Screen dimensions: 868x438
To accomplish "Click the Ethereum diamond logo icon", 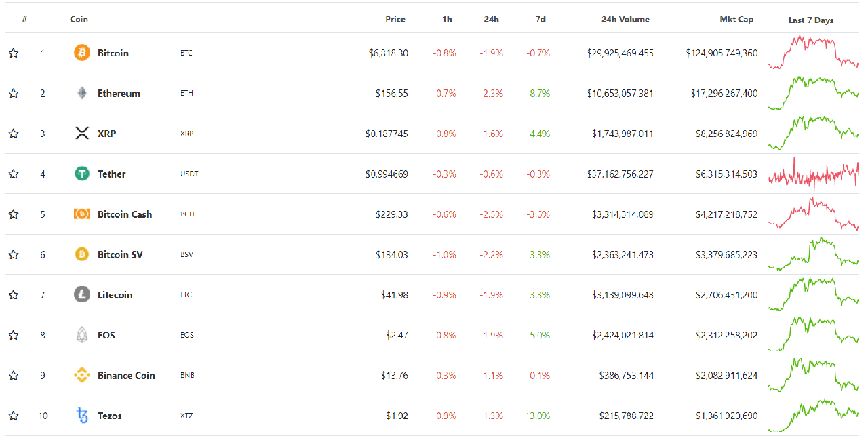I will (82, 93).
